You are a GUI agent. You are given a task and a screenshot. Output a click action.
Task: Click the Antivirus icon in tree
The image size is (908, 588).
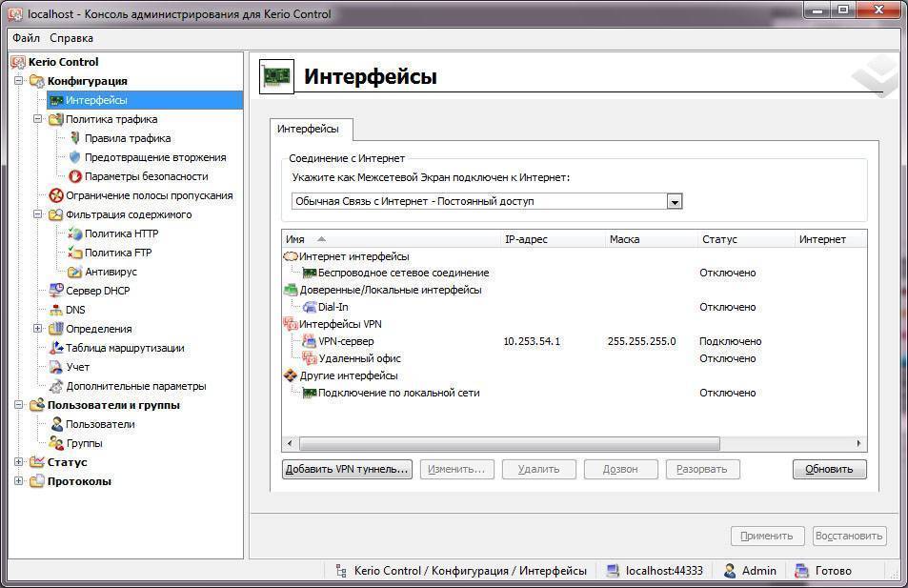click(x=74, y=272)
